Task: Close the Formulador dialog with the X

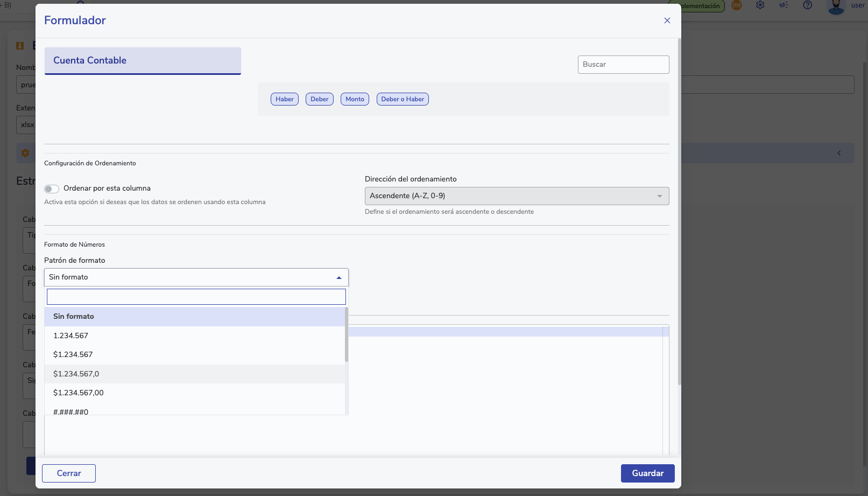Action: 667,20
